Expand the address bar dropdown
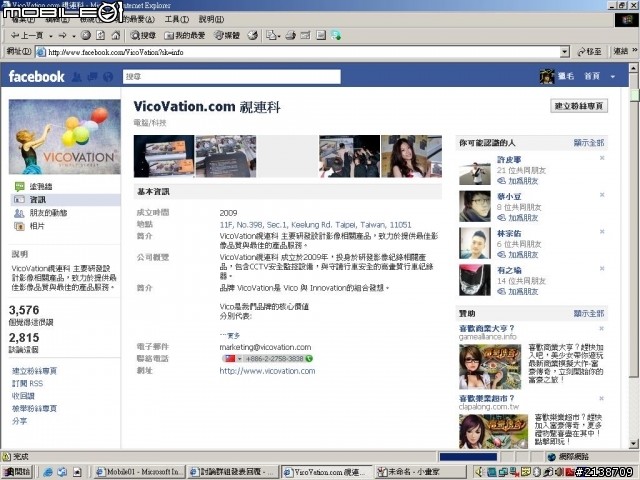The image size is (640, 480). click(x=564, y=52)
